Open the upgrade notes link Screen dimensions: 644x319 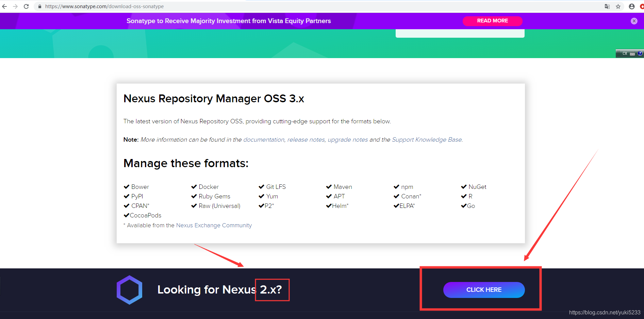tap(348, 140)
